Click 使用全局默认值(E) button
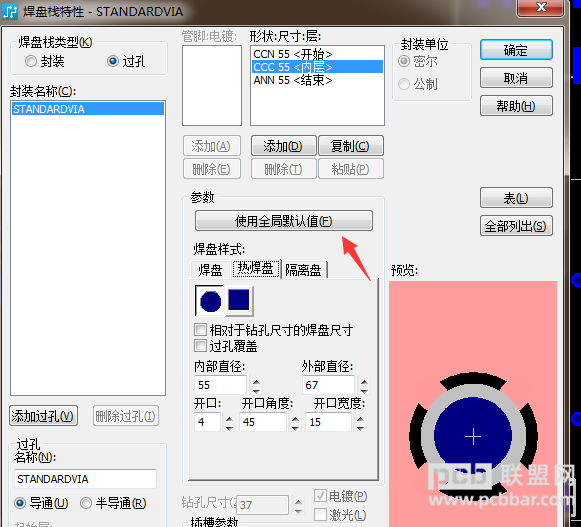 click(x=284, y=221)
